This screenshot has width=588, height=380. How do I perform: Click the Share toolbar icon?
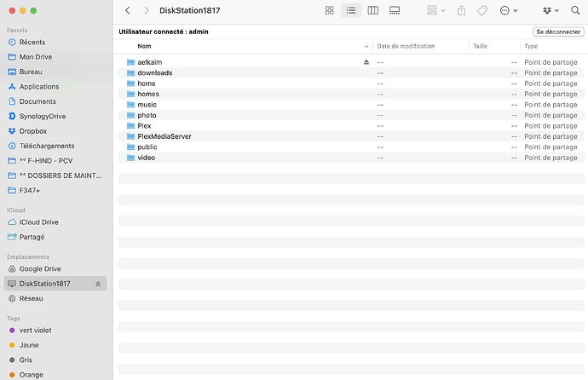[x=462, y=10]
